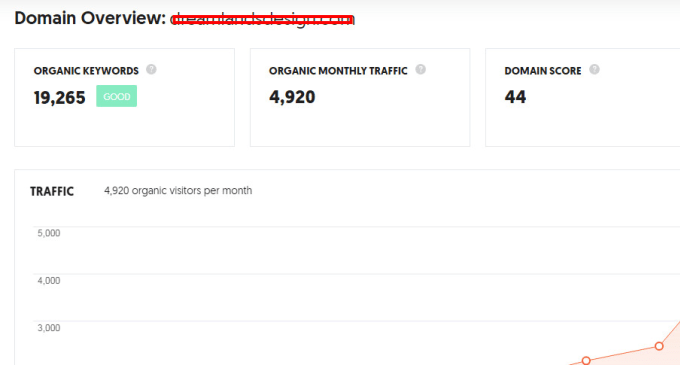Click the higher traffic chart data point
680x365 pixels.
tap(659, 346)
